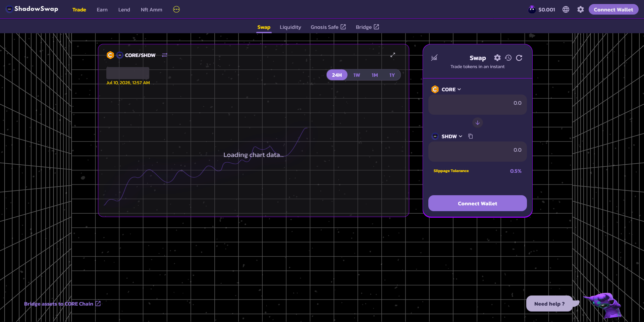Click the chart date Jul 10, 2026
The image size is (644, 322).
(x=128, y=83)
